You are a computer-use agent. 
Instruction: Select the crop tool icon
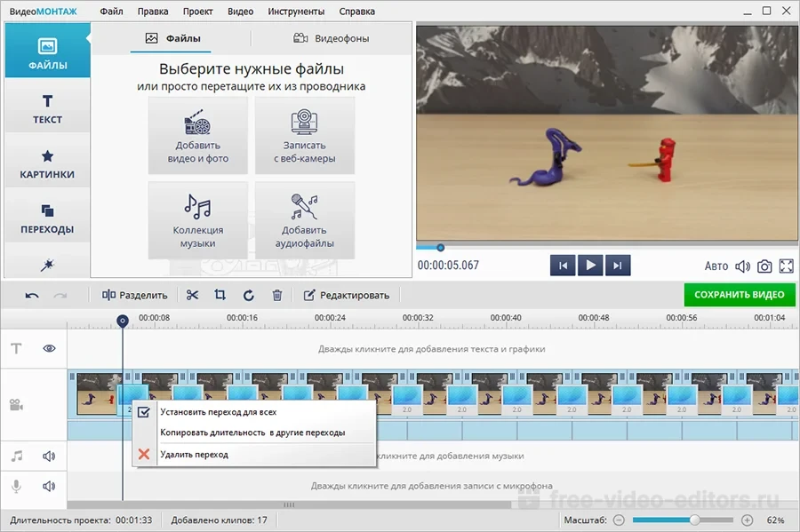click(220, 295)
